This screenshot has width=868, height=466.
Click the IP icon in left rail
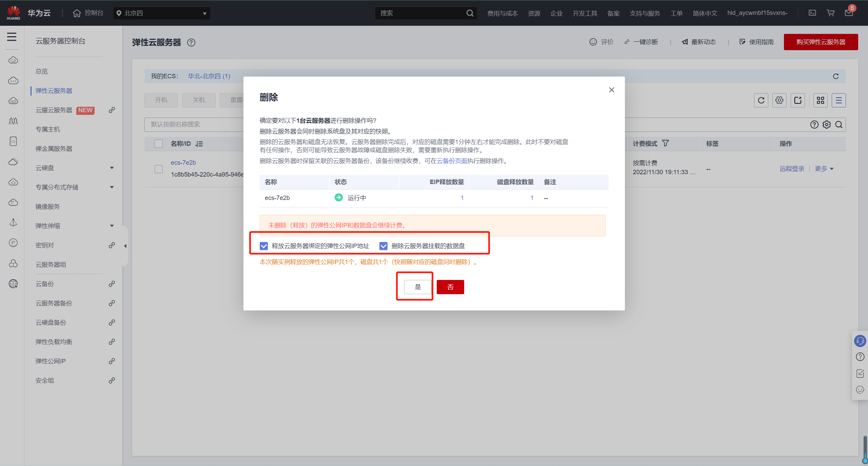click(13, 243)
